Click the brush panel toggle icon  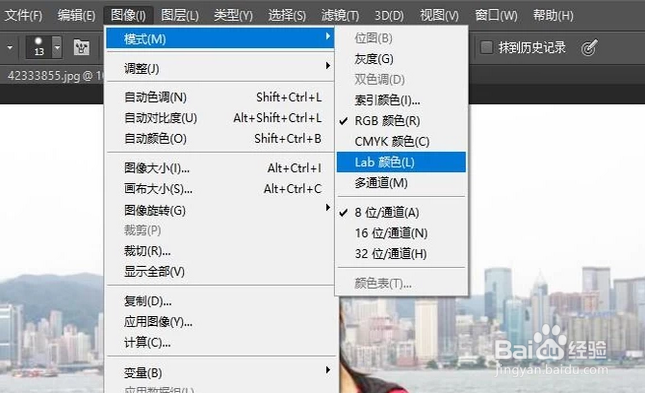[81, 47]
